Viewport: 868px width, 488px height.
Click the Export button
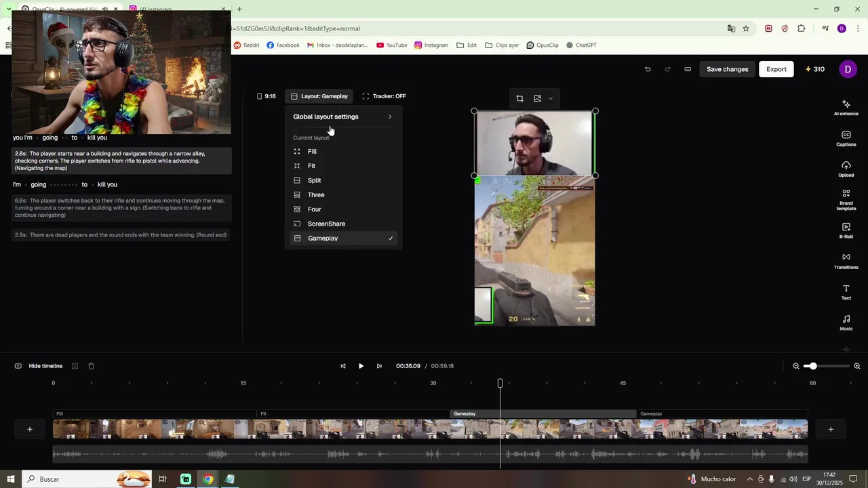(776, 69)
